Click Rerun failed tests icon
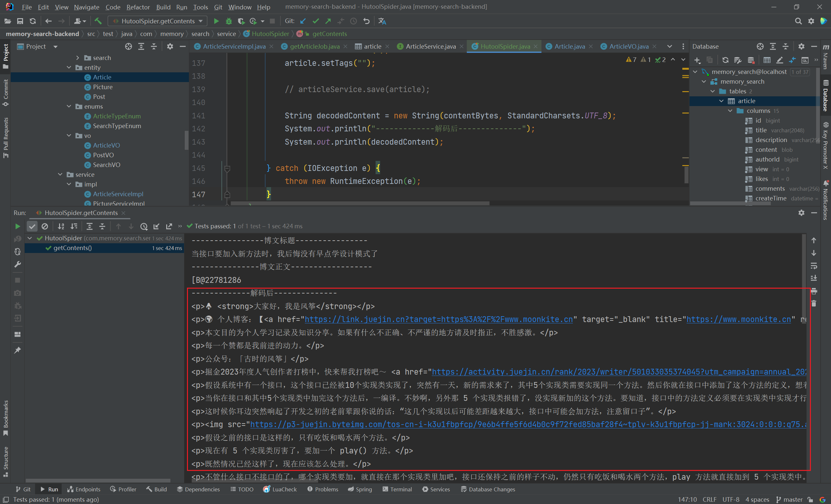This screenshot has width=831, height=504. 18,239
